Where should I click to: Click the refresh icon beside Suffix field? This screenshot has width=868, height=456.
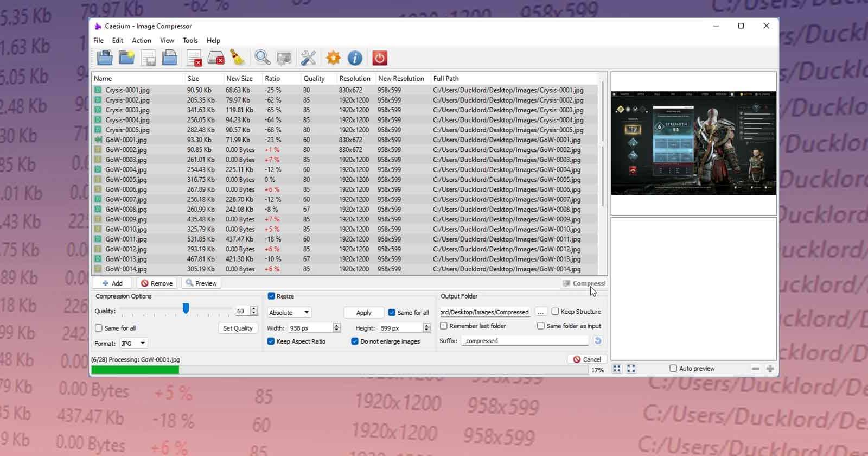(597, 341)
